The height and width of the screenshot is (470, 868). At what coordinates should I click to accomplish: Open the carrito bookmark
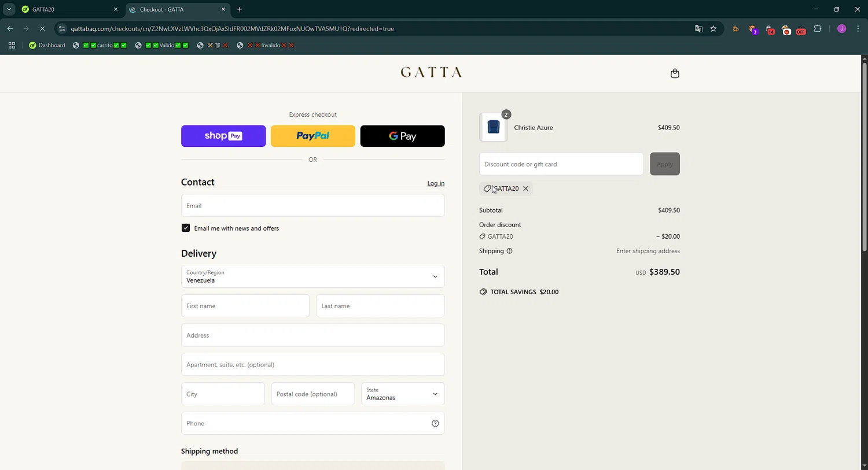pos(100,46)
